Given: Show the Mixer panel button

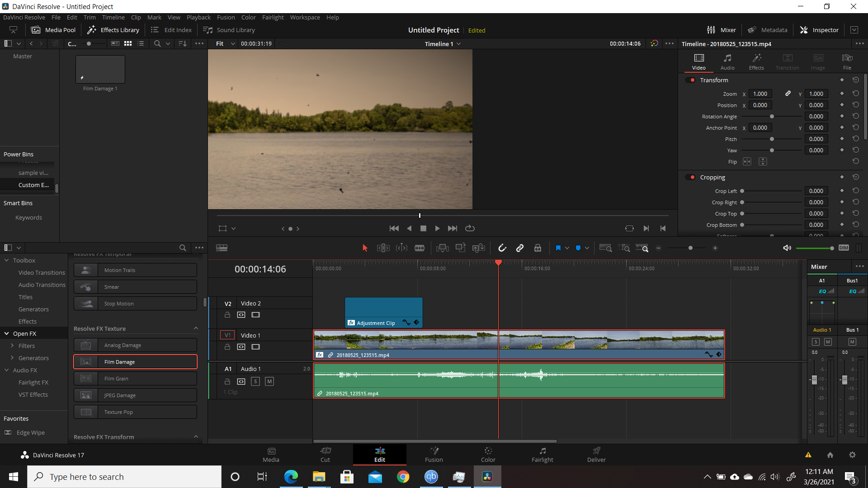Looking at the screenshot, I should (x=722, y=30).
